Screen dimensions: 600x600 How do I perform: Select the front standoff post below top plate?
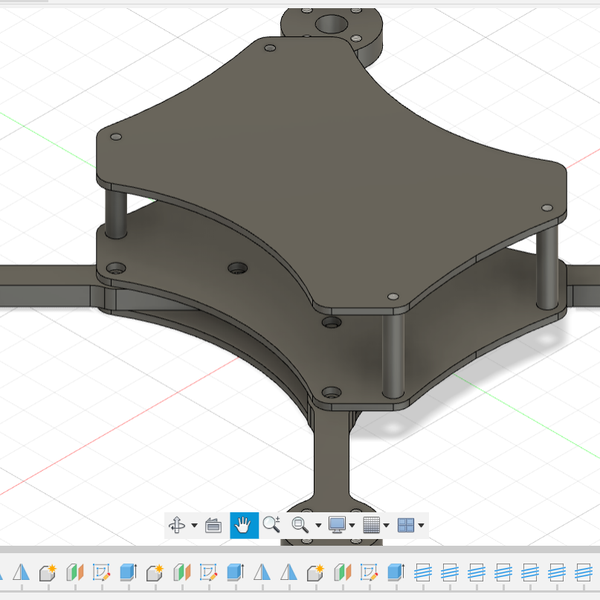pyautogui.click(x=393, y=356)
